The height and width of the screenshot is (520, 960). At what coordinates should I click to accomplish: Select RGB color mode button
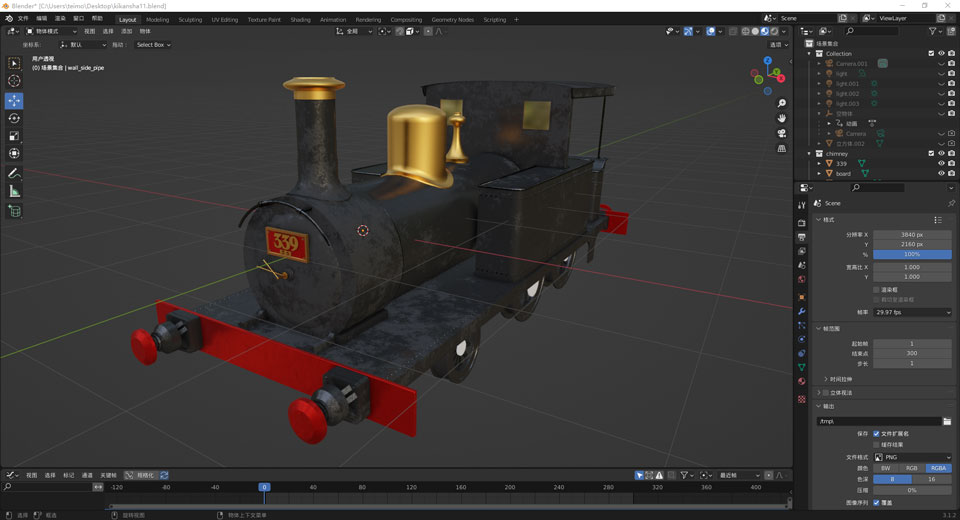point(912,468)
